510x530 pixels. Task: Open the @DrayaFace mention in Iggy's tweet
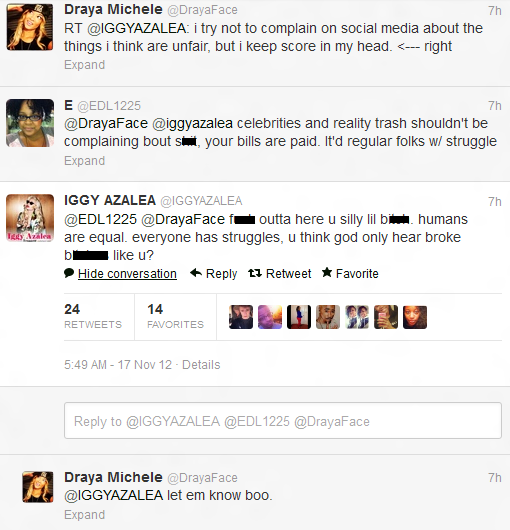183,219
